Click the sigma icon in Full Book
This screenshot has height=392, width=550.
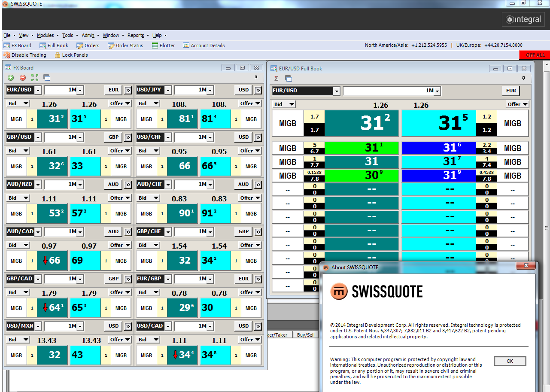277,78
